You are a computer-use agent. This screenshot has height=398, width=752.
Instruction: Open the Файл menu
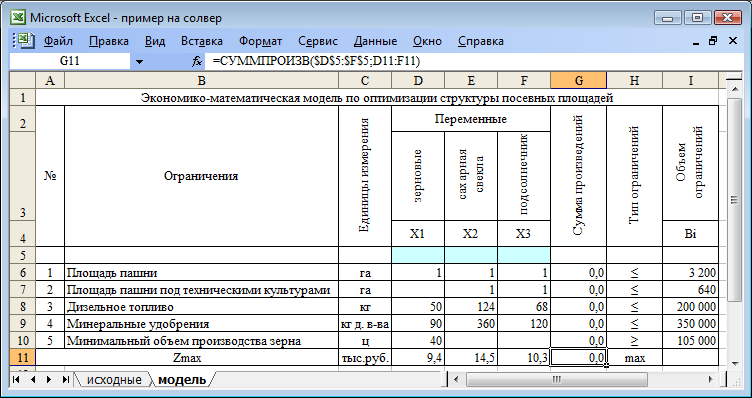(59, 41)
